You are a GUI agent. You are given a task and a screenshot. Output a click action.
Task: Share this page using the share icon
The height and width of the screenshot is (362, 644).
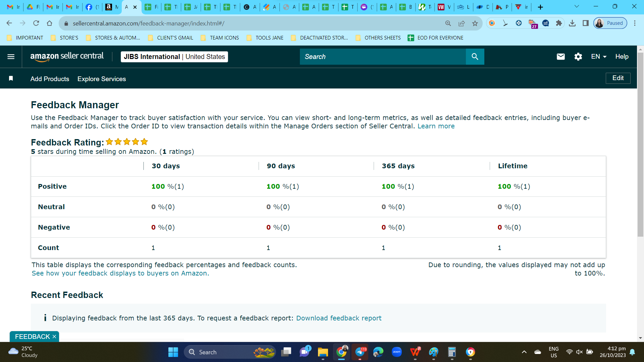(462, 23)
